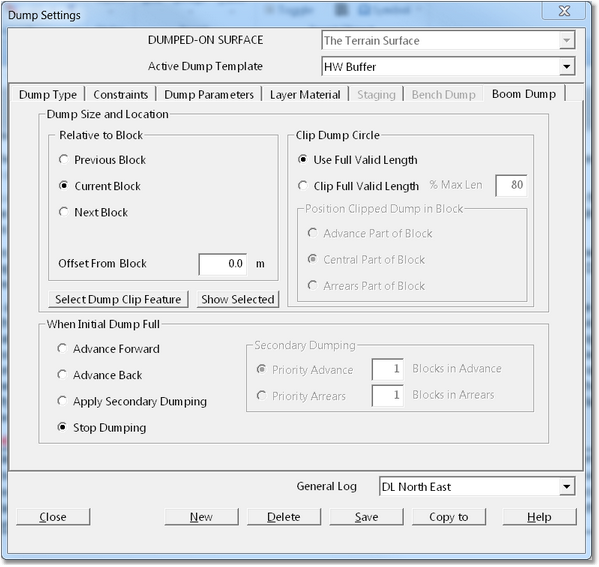The height and width of the screenshot is (567, 599).
Task: Switch to the Dump Type tab
Action: (48, 94)
